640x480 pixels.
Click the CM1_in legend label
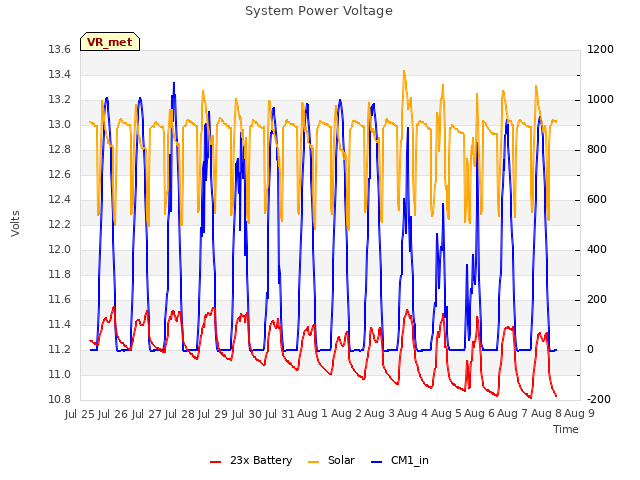[410, 460]
